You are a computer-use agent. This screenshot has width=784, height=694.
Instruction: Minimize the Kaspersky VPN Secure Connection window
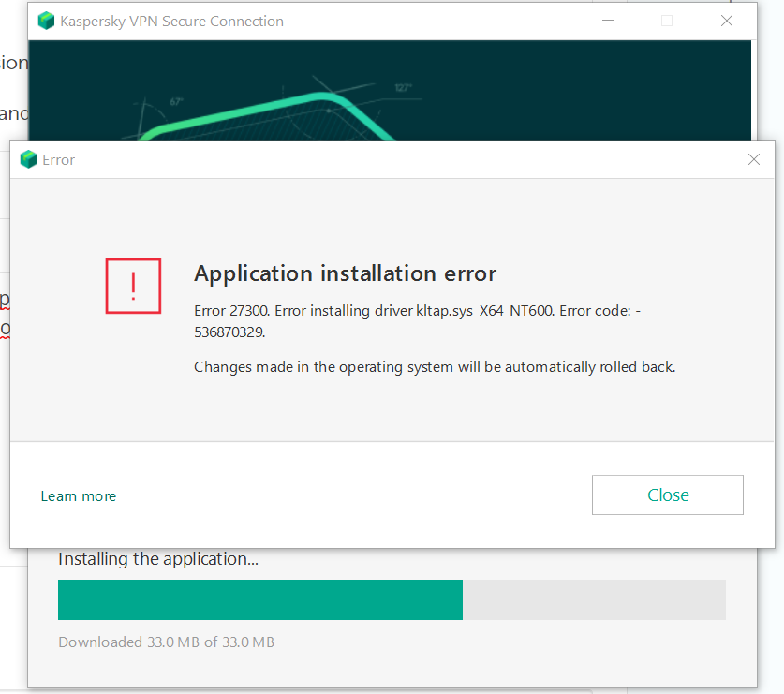(608, 21)
